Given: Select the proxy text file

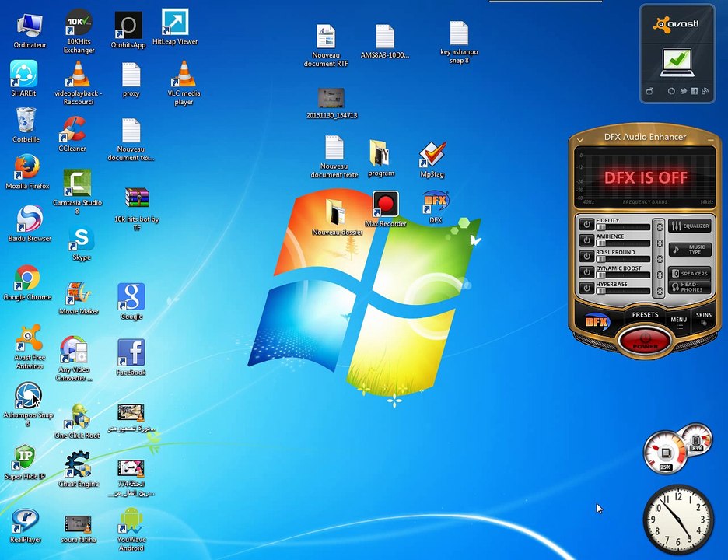Looking at the screenshot, I should [x=131, y=80].
